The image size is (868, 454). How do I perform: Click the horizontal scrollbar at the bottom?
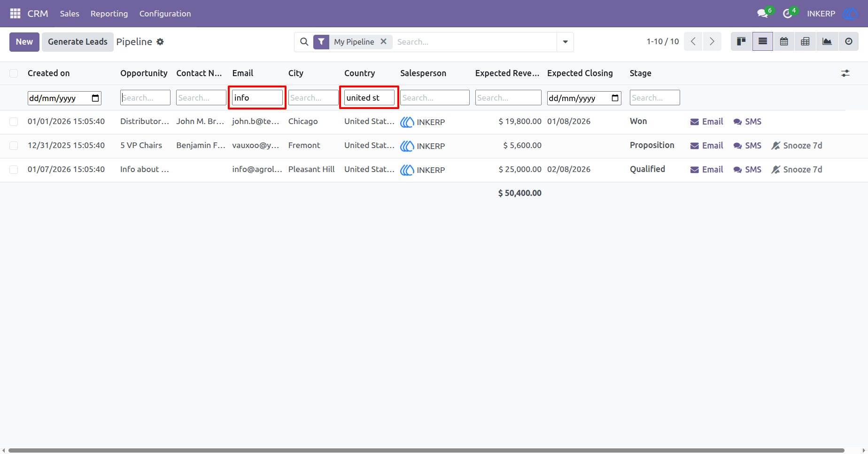pos(426,450)
